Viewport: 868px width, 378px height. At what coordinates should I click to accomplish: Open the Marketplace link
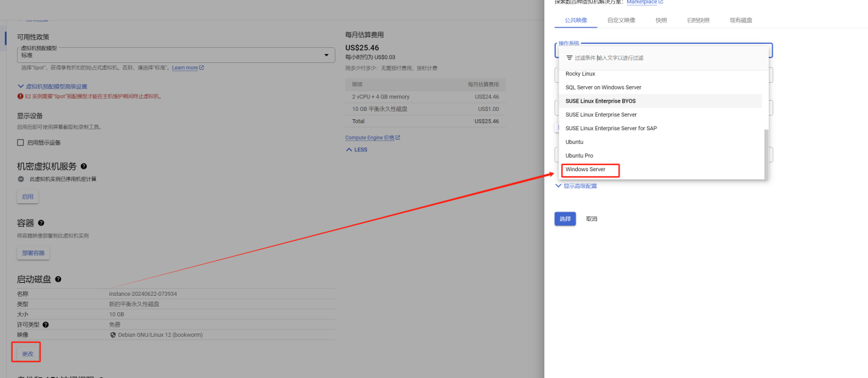(x=641, y=2)
